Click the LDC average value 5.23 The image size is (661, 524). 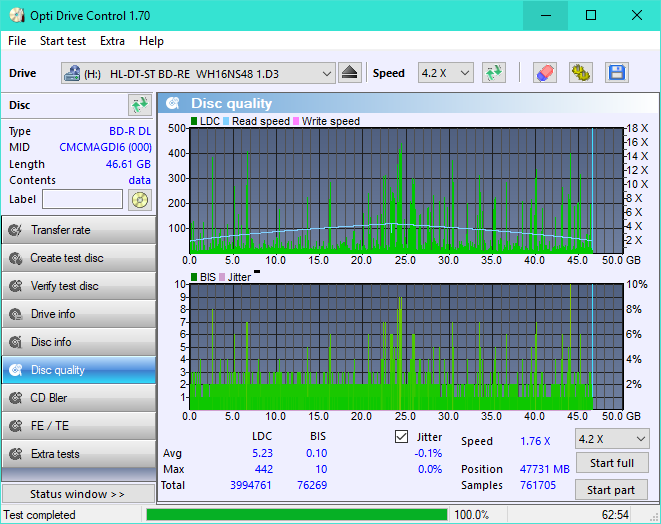pos(262,453)
